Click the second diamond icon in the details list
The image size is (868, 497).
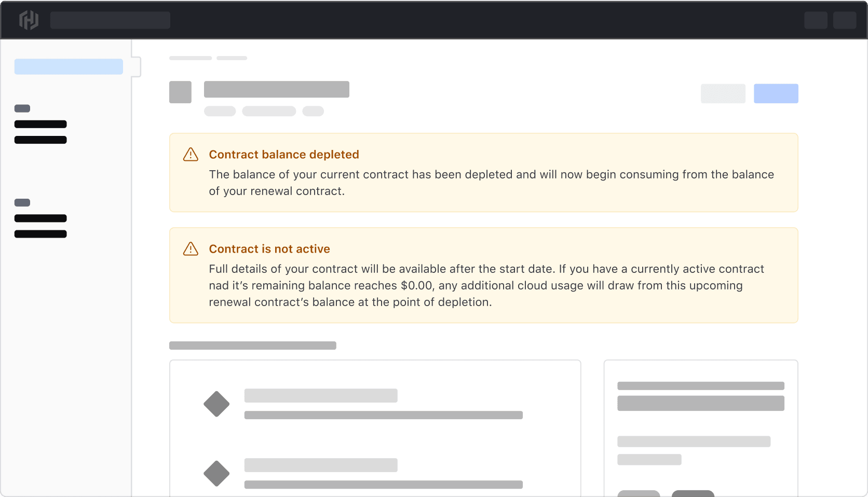(x=216, y=474)
